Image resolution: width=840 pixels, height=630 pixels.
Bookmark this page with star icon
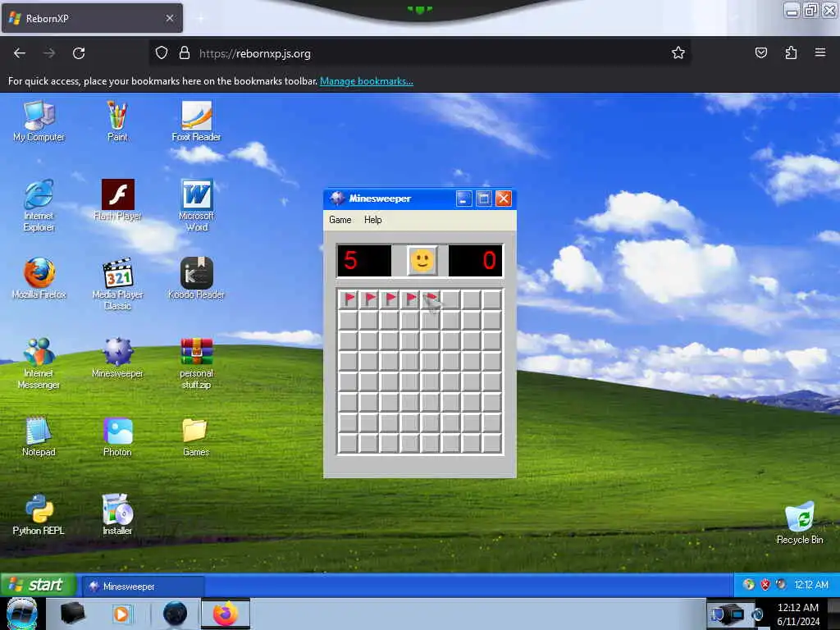pyautogui.click(x=678, y=52)
